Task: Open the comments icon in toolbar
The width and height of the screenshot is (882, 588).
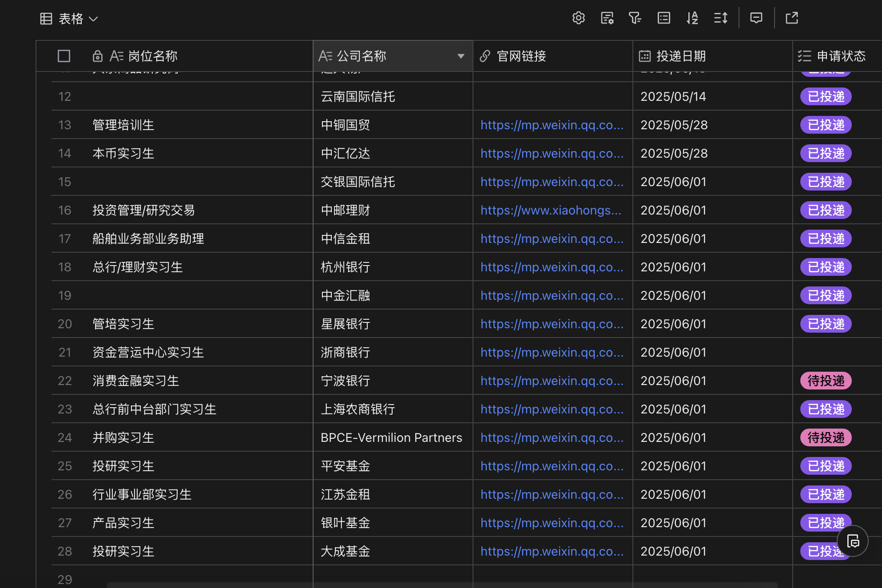Action: pyautogui.click(x=756, y=18)
